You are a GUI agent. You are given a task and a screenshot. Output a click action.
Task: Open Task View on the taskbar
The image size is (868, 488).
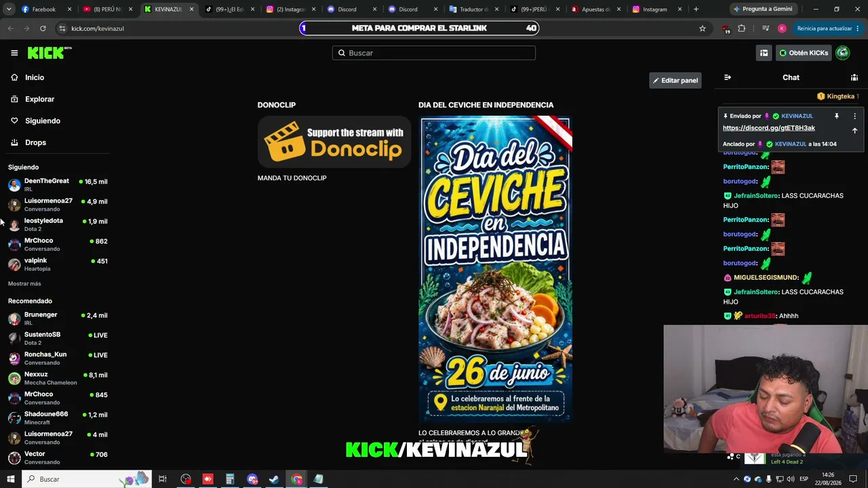tap(163, 479)
